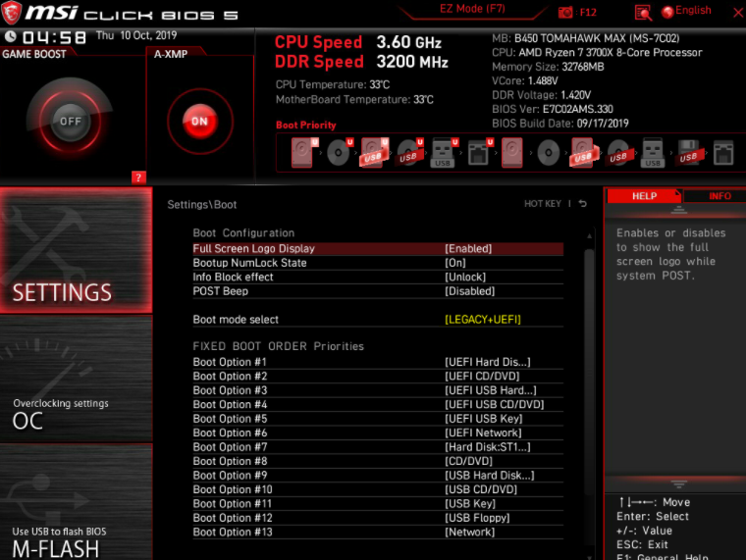
Task: Click the help panel top collapse handle
Action: coord(679,210)
